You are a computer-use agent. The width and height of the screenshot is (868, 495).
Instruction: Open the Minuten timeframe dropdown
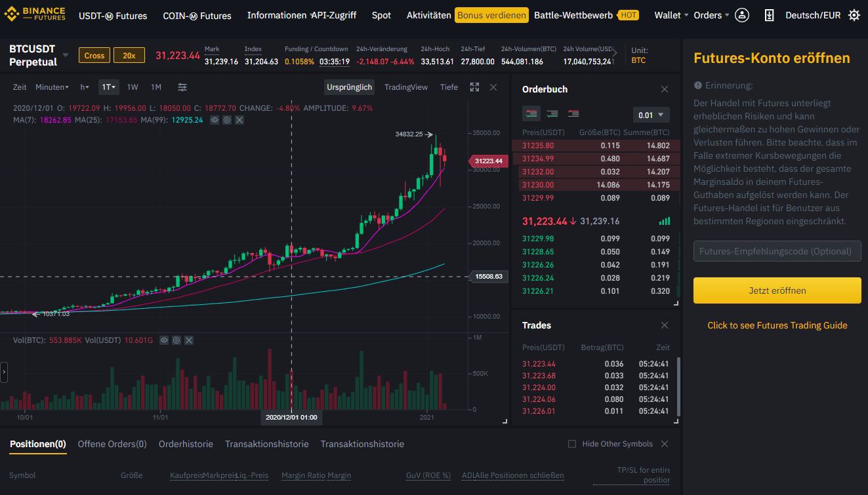[52, 87]
